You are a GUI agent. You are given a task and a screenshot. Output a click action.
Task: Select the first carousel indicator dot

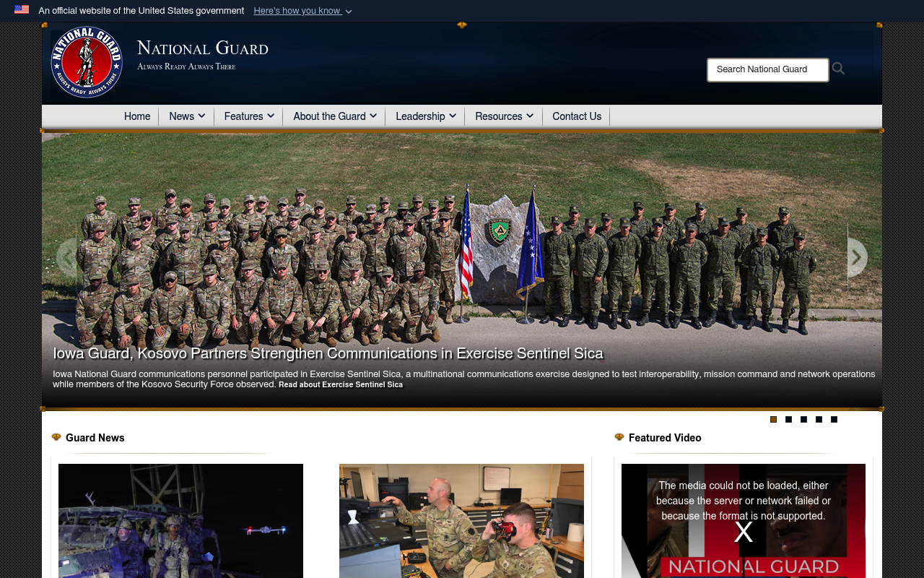click(774, 419)
